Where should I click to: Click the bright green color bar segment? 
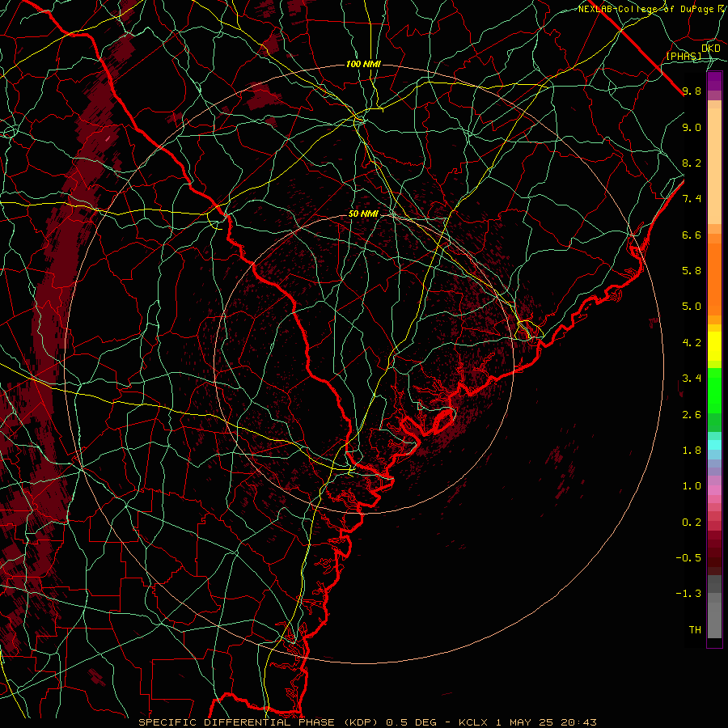tap(714, 391)
